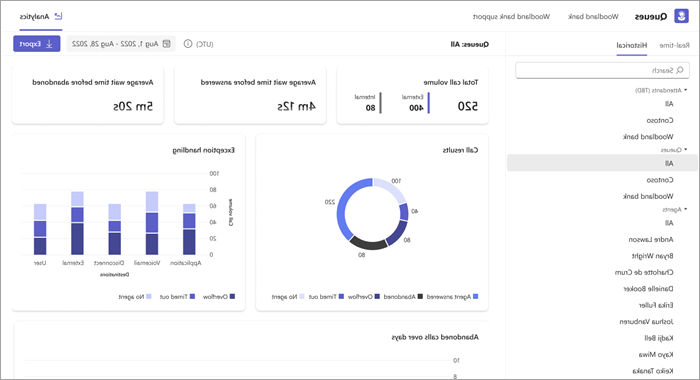Focus the sidebar Search field
Image resolution: width=700 pixels, height=380 pixels.
(602, 71)
